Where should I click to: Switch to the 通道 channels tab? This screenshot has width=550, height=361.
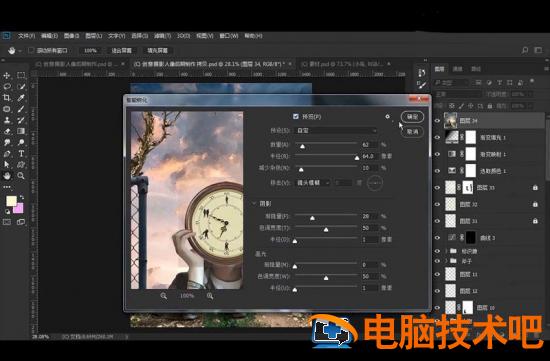point(457,69)
